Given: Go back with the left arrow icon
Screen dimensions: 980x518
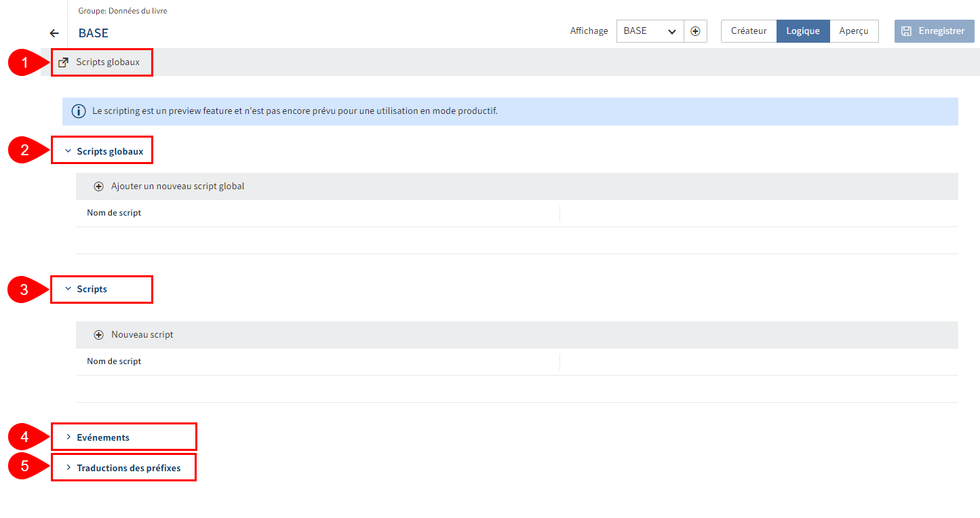Looking at the screenshot, I should [x=54, y=33].
